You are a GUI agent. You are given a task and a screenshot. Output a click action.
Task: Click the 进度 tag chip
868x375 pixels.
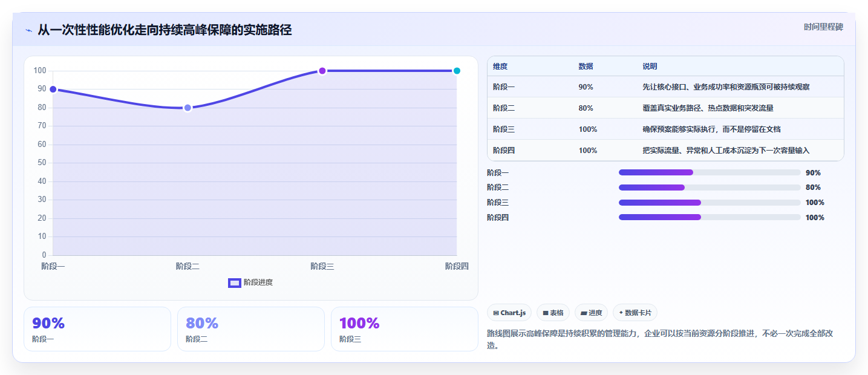[591, 313]
